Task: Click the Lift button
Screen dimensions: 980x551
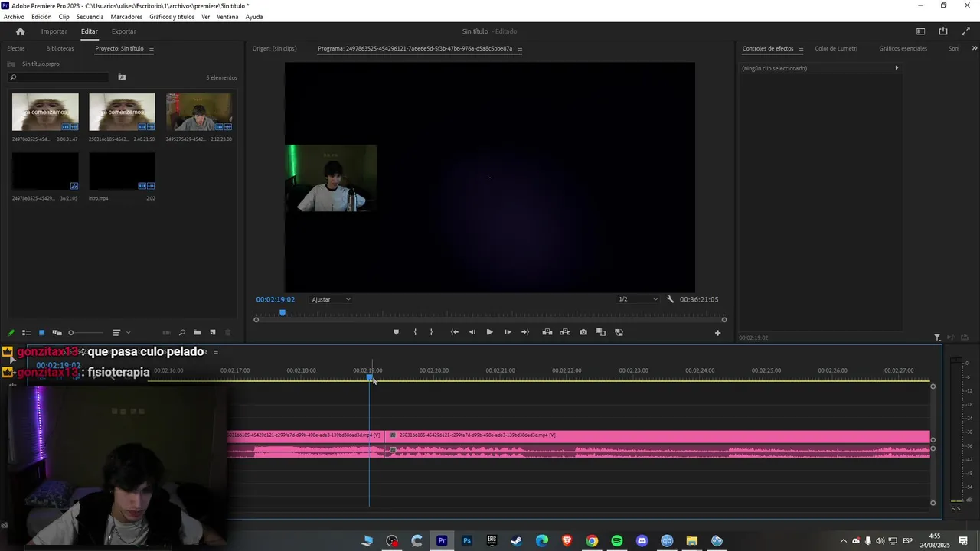Action: pyautogui.click(x=547, y=332)
